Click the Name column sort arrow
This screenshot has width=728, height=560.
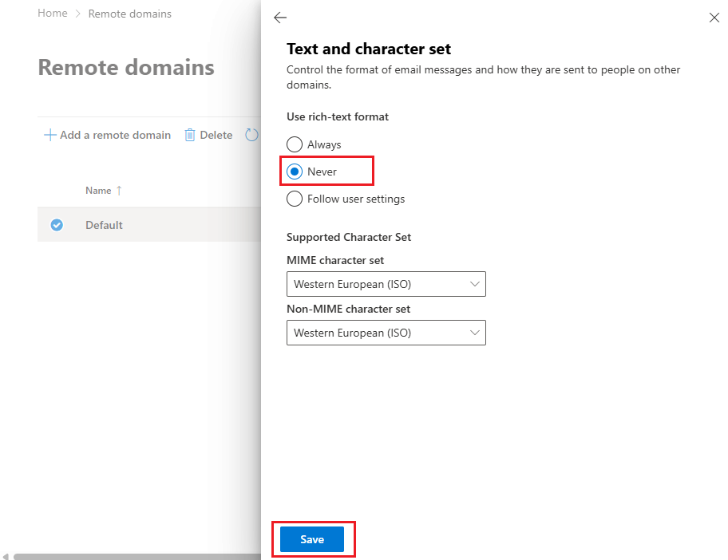pos(119,190)
